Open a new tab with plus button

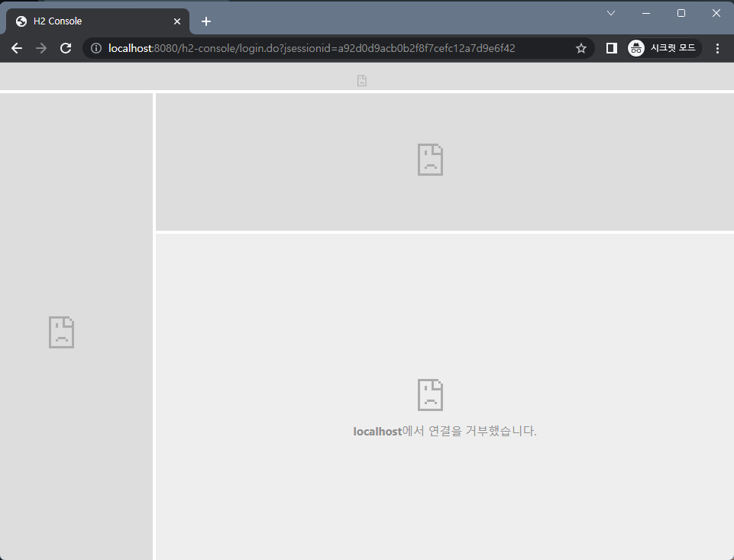206,21
